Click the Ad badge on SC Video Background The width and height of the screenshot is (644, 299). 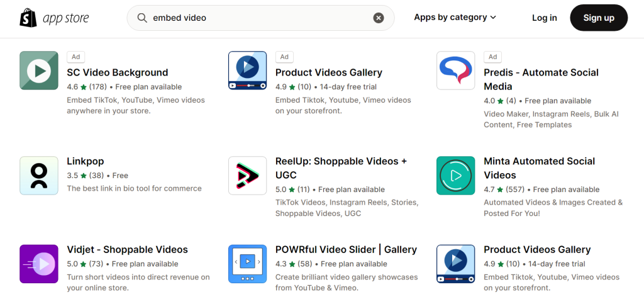tap(76, 57)
